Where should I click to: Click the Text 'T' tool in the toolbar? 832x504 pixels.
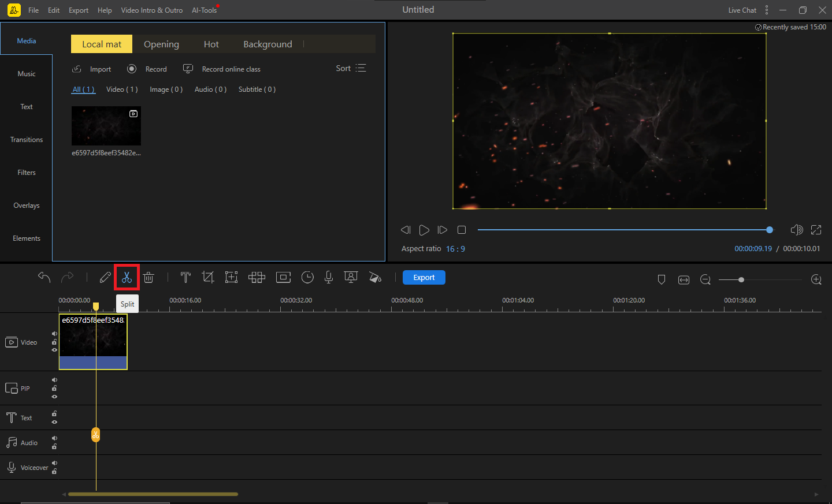click(x=185, y=278)
